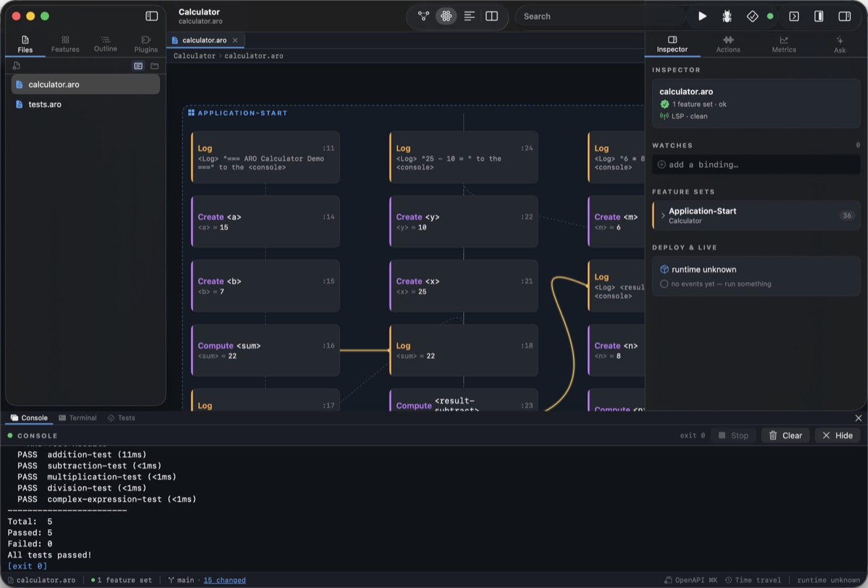Select the Compute <sum> node card
The height and width of the screenshot is (588, 868).
pyautogui.click(x=265, y=351)
